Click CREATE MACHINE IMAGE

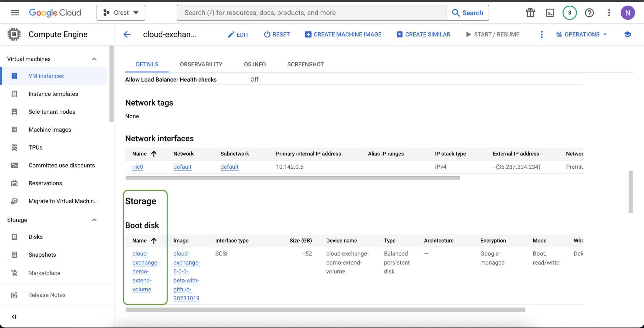tap(343, 35)
